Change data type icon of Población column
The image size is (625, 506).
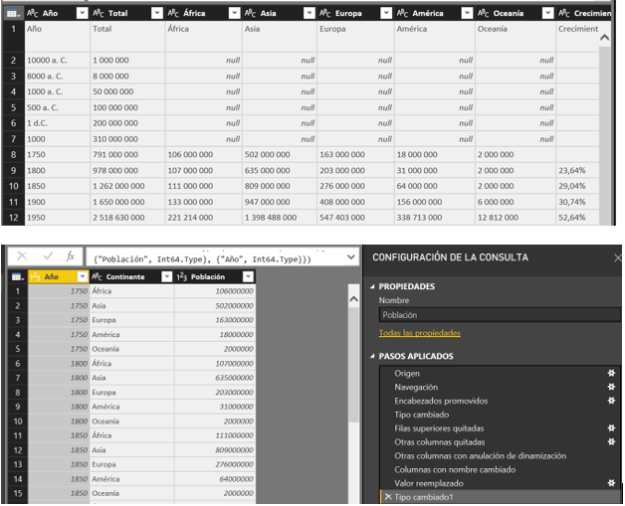(x=182, y=276)
